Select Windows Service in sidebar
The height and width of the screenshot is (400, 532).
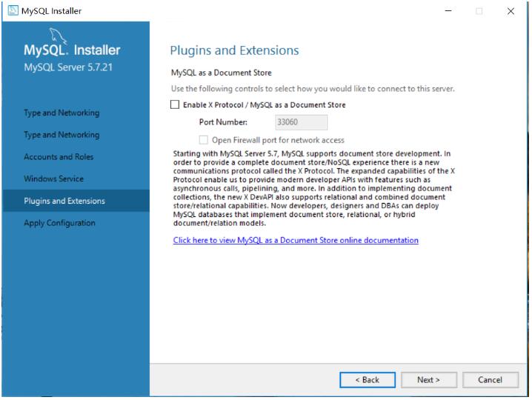click(53, 179)
